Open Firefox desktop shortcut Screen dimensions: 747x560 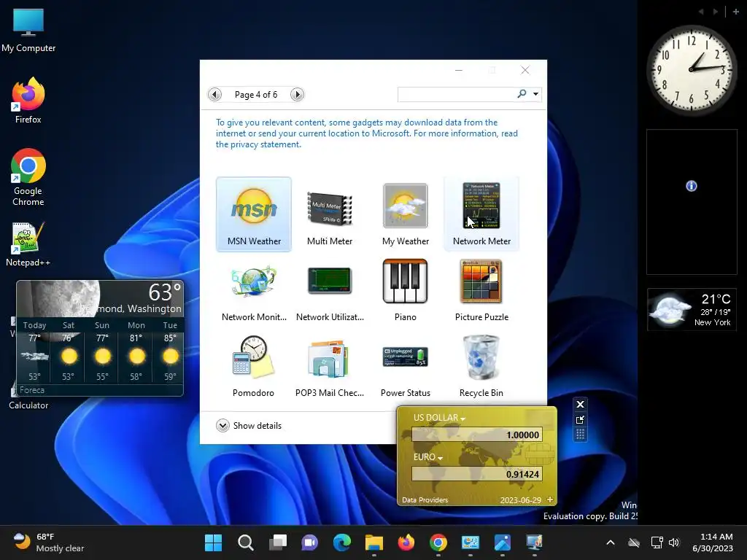point(28,101)
